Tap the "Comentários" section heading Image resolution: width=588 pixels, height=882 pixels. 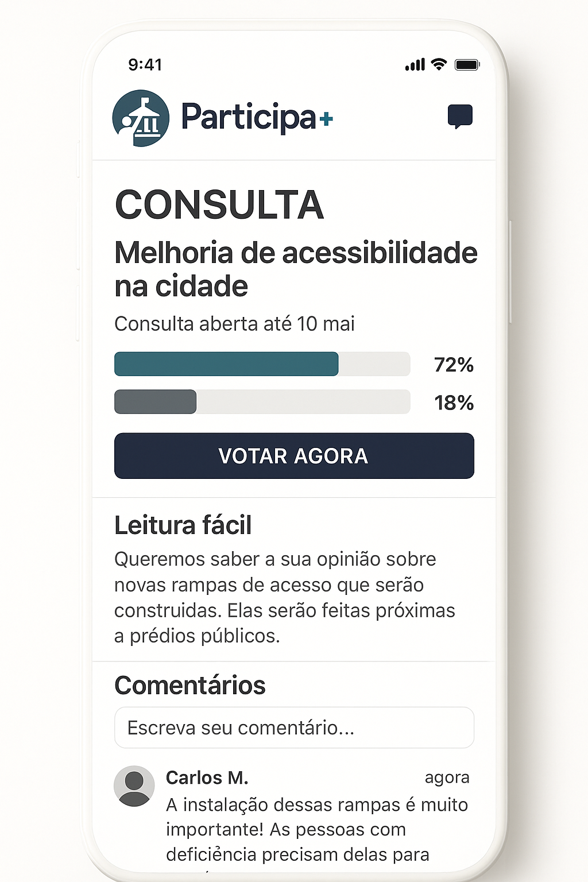tap(189, 685)
